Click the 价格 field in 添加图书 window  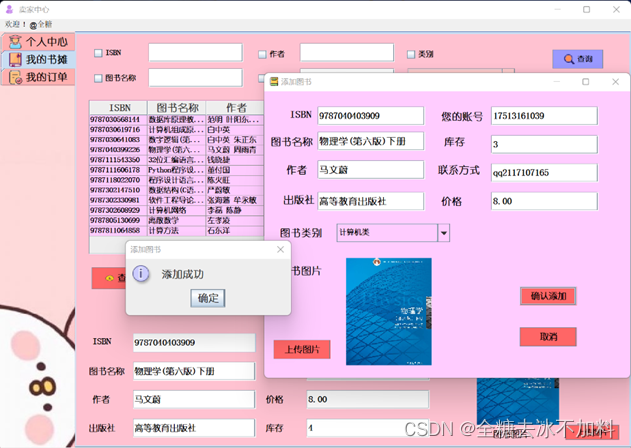point(544,201)
